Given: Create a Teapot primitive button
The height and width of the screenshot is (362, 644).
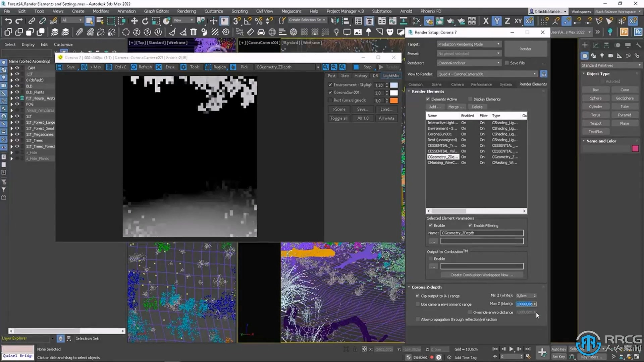Looking at the screenshot, I should 596,123.
